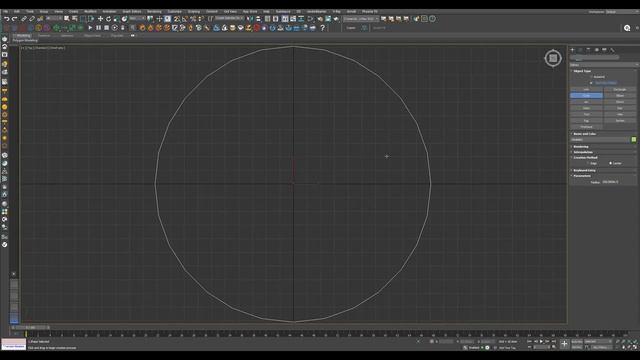Click the Maximize Viewport toggle icon
640x360 pixels.
click(x=634, y=347)
